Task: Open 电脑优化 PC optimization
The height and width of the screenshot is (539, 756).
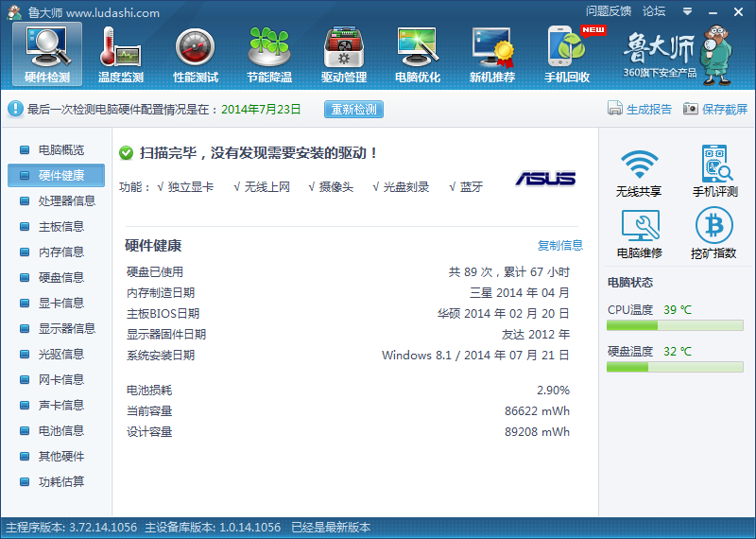Action: pos(418,55)
